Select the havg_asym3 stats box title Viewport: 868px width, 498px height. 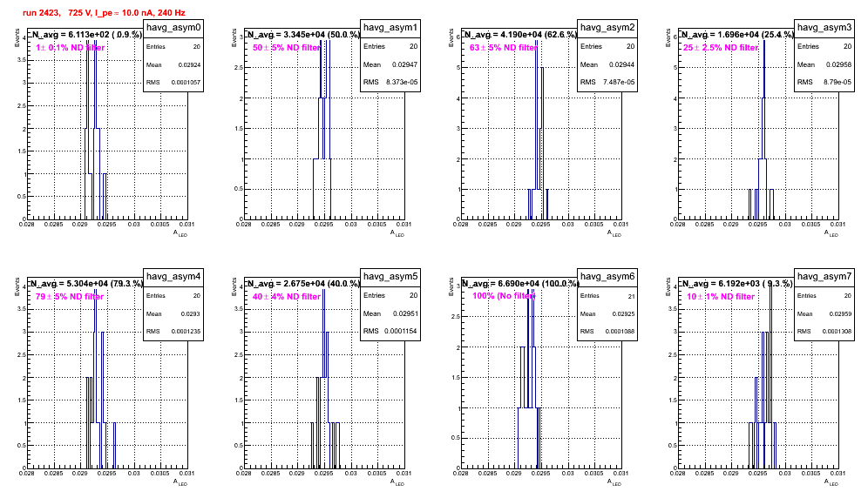[824, 28]
